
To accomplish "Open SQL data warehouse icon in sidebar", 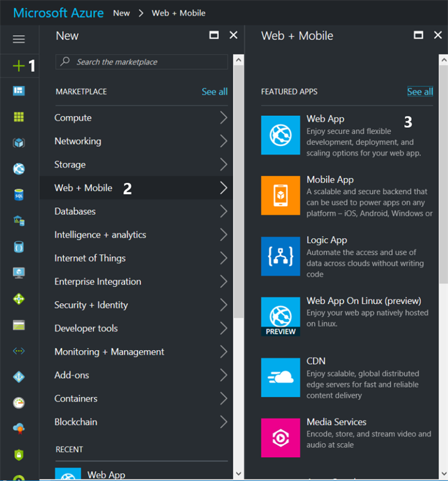I will (x=19, y=221).
